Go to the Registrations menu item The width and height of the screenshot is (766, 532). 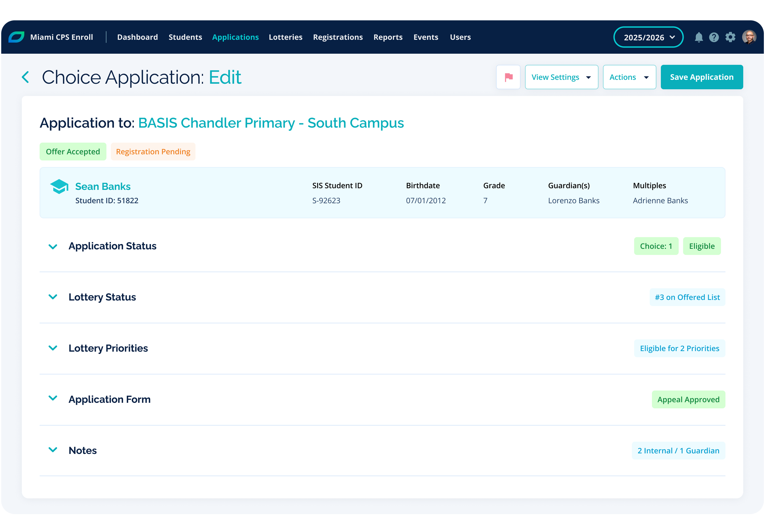(338, 37)
